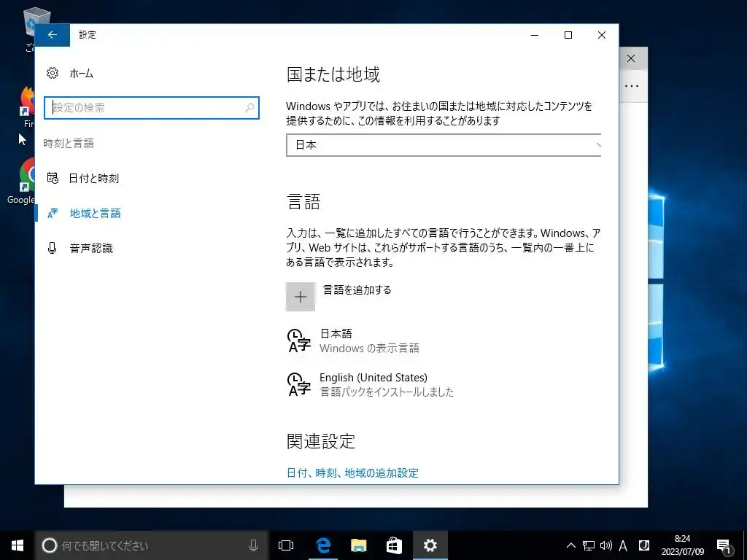Viewport: 747px width, 560px height.
Task: Close the 設定 window
Action: coord(602,35)
